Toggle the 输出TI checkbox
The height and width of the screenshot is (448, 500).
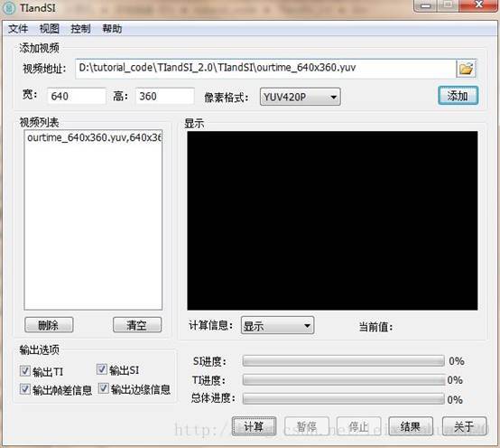pos(25,371)
